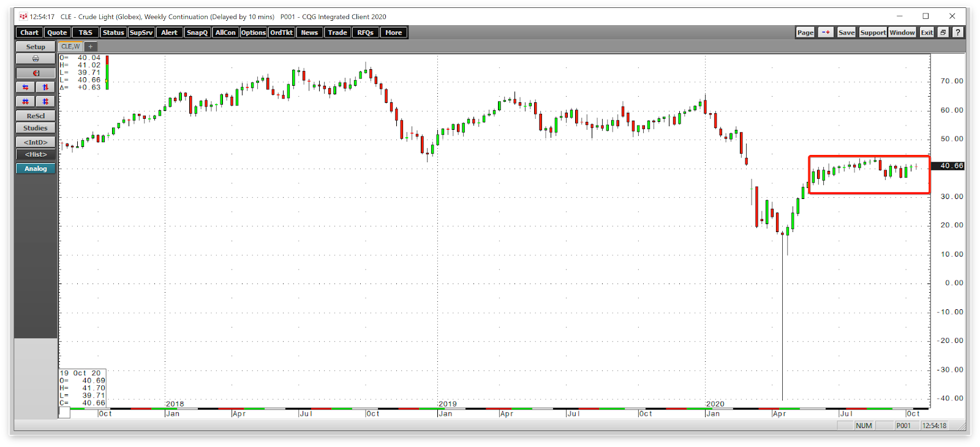980x447 pixels.
Task: Open the Chart menu
Action: (x=29, y=32)
